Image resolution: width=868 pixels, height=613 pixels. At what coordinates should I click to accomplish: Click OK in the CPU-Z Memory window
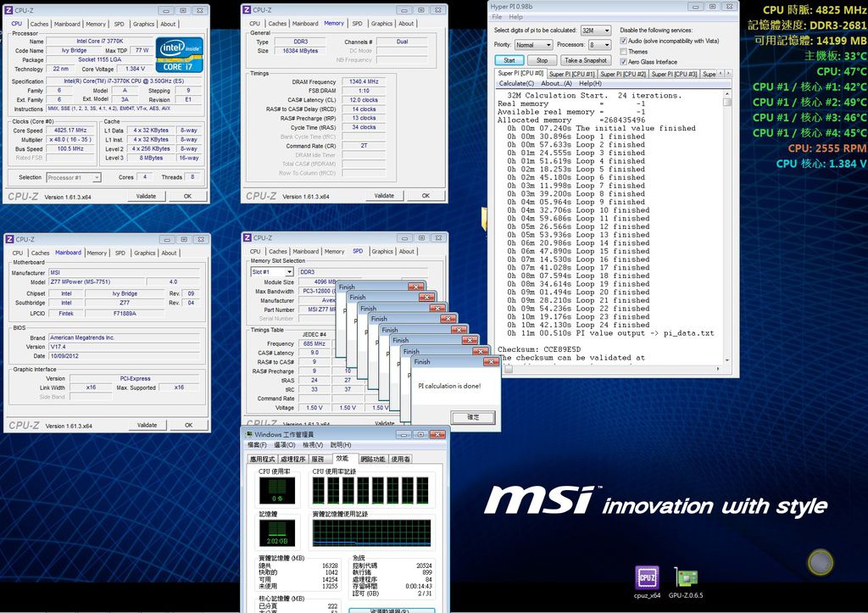point(426,196)
